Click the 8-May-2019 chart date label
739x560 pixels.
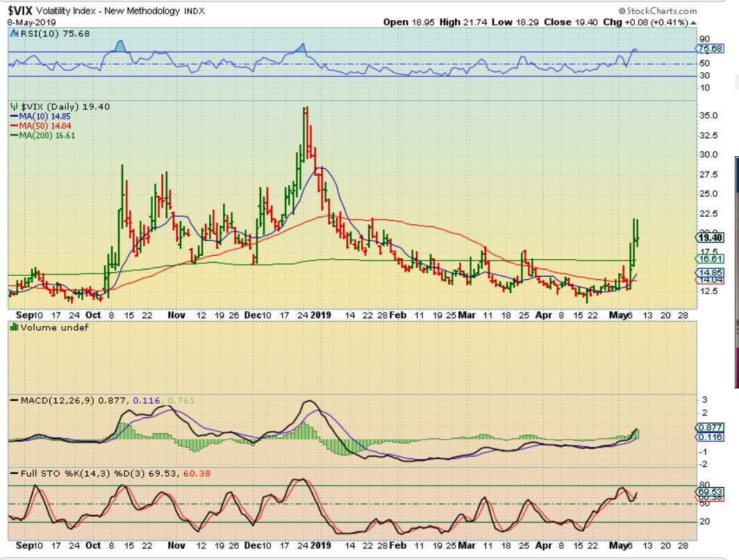click(x=30, y=22)
